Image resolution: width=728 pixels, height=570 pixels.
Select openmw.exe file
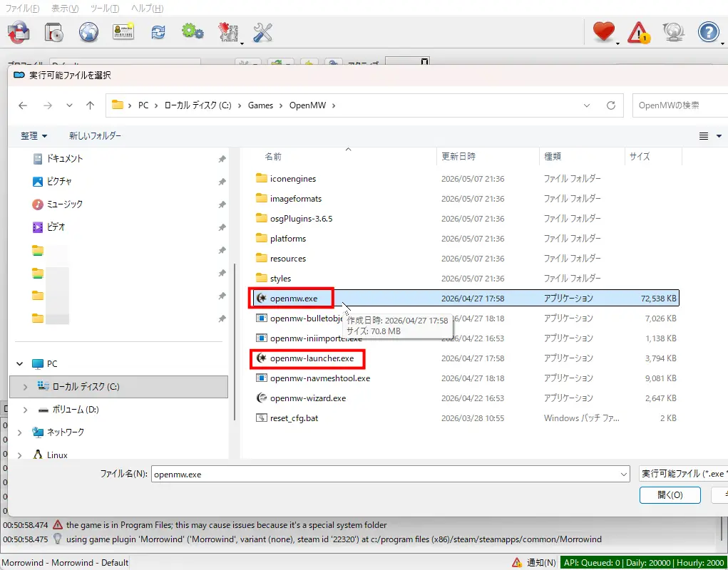click(466, 299)
